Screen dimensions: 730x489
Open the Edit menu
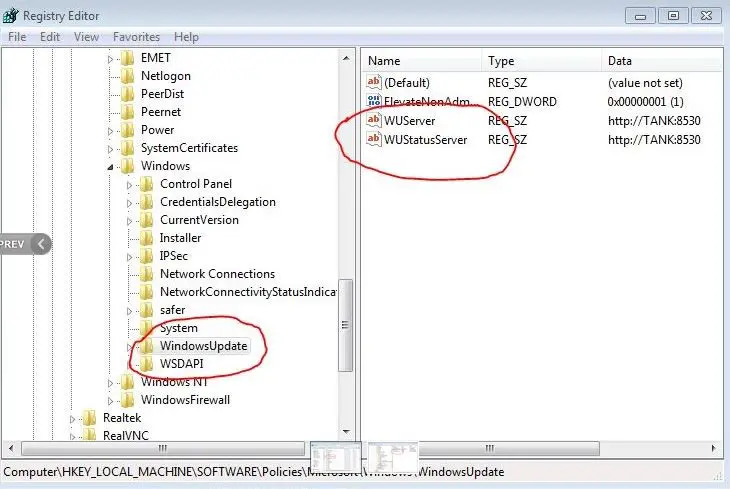pos(50,37)
